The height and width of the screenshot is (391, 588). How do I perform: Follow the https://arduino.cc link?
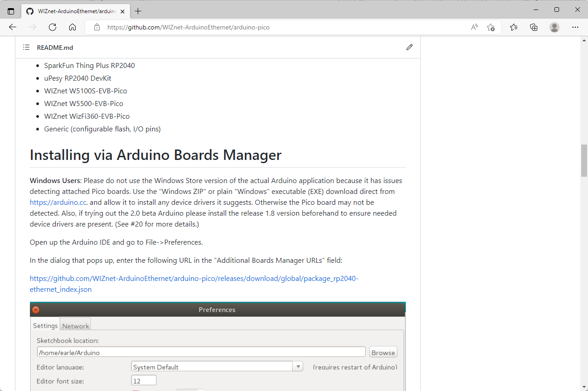[x=58, y=202]
